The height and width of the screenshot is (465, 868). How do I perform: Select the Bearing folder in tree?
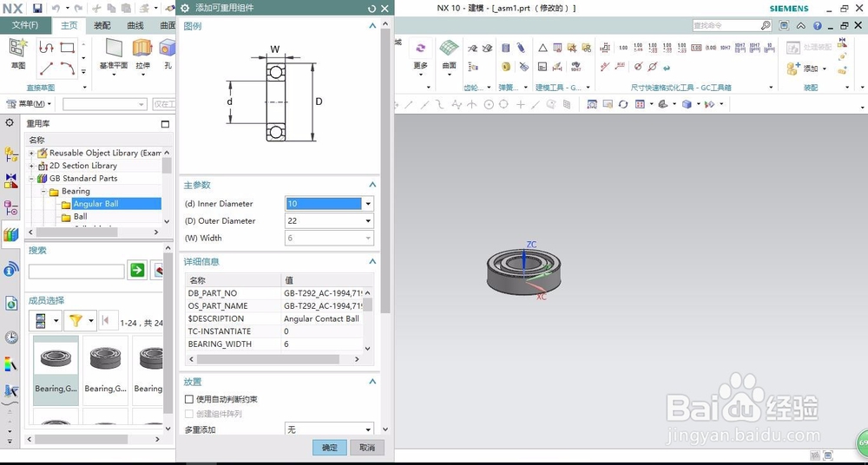click(76, 191)
